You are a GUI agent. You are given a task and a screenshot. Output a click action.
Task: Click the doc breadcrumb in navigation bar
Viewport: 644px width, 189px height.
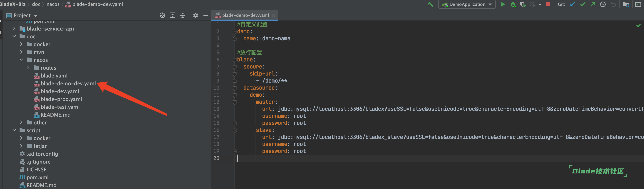[x=36, y=4]
